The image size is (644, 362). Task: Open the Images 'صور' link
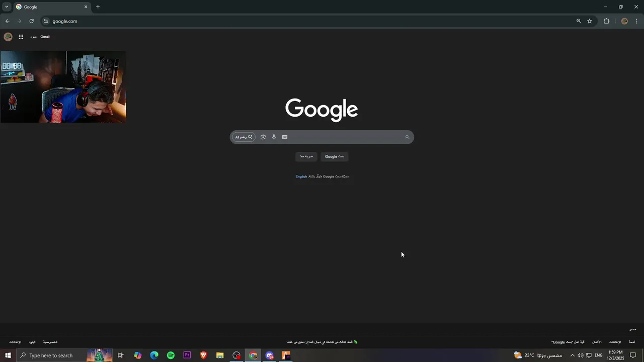coord(33,37)
